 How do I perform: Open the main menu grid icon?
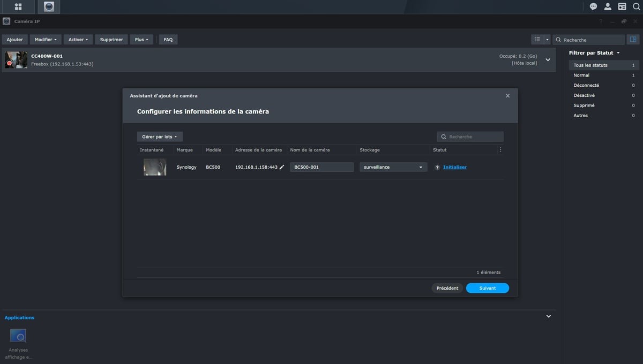coord(18,6)
